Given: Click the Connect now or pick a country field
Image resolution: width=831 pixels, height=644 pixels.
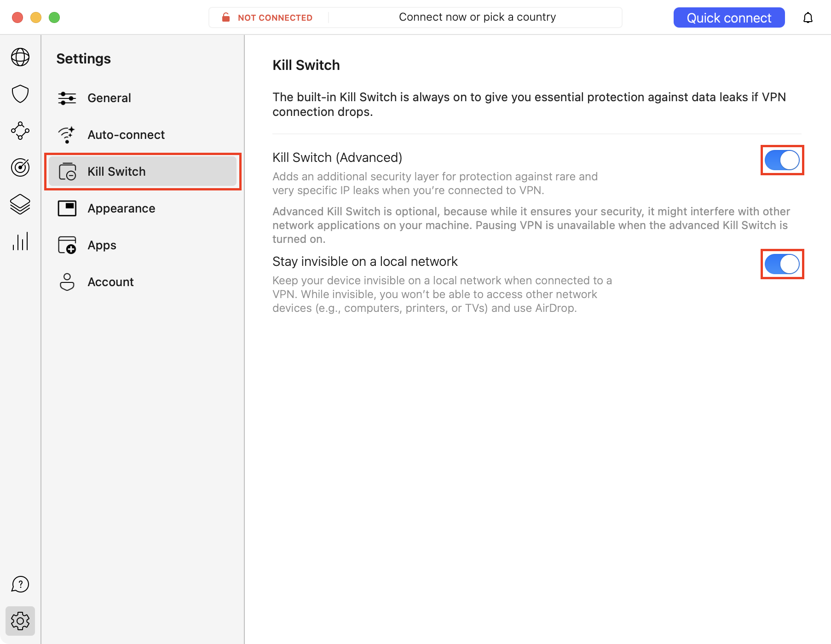Looking at the screenshot, I should tap(477, 17).
